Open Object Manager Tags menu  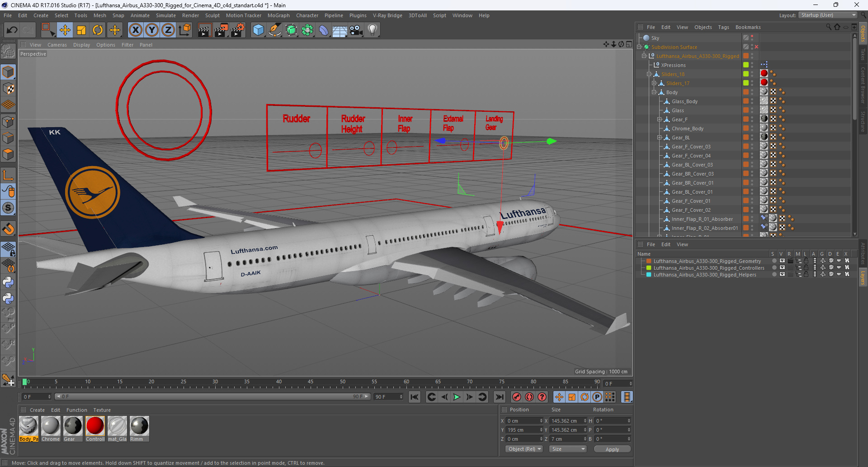[x=723, y=27]
